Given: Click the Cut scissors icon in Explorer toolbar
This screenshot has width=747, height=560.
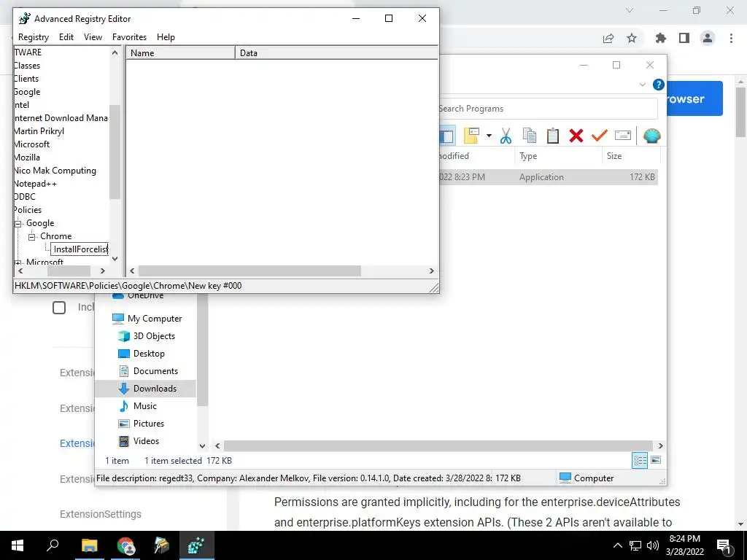Looking at the screenshot, I should click(x=506, y=136).
